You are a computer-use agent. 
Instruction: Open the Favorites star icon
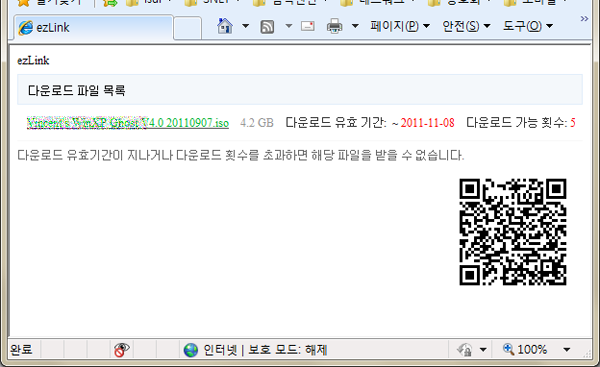tap(24, 3)
